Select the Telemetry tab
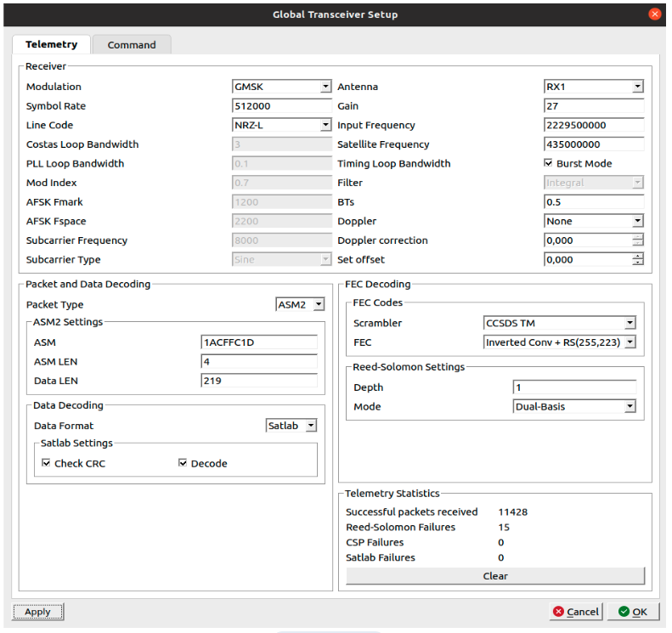 [x=52, y=44]
